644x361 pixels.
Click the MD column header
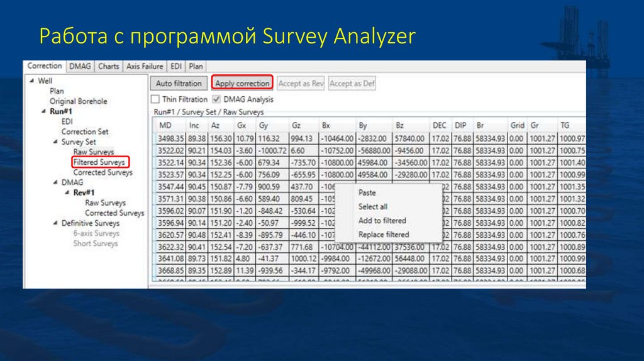click(170, 126)
